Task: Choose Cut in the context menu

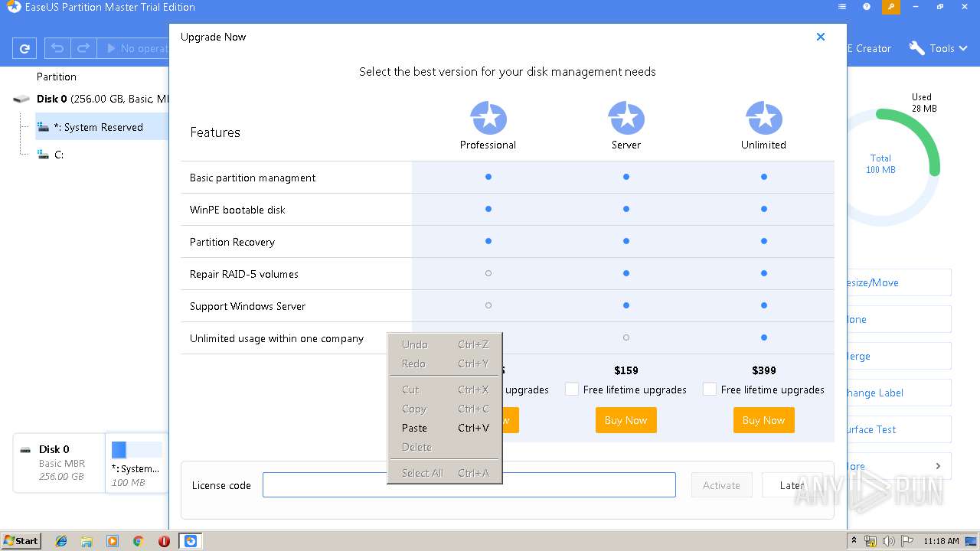Action: [x=445, y=390]
